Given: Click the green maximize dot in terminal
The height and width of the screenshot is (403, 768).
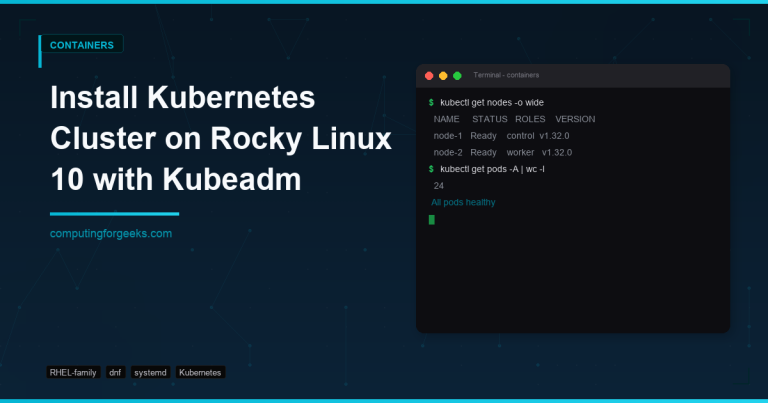Looking at the screenshot, I should (x=457, y=76).
